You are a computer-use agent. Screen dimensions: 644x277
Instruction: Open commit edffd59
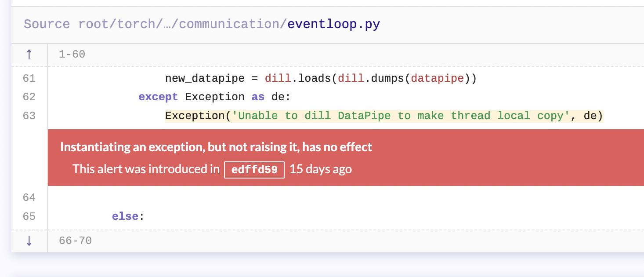tap(254, 170)
